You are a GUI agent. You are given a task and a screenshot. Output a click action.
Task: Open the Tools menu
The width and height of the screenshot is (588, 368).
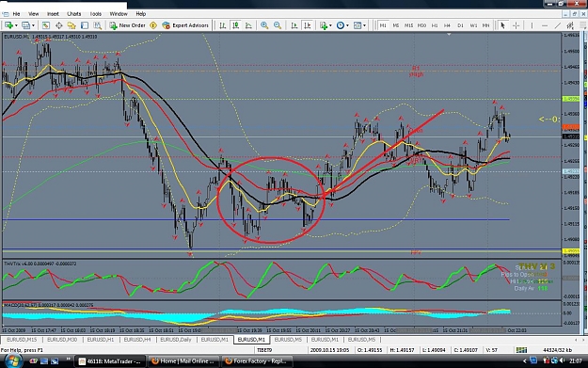tap(96, 14)
